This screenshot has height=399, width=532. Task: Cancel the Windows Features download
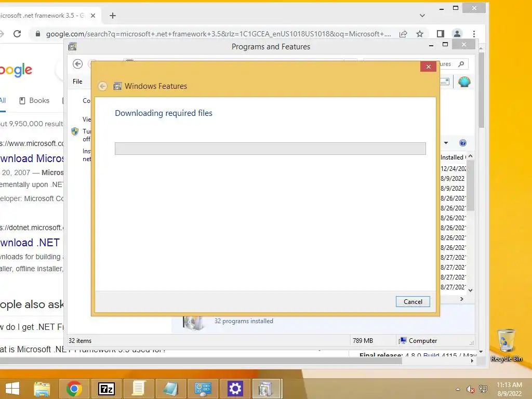(x=413, y=302)
